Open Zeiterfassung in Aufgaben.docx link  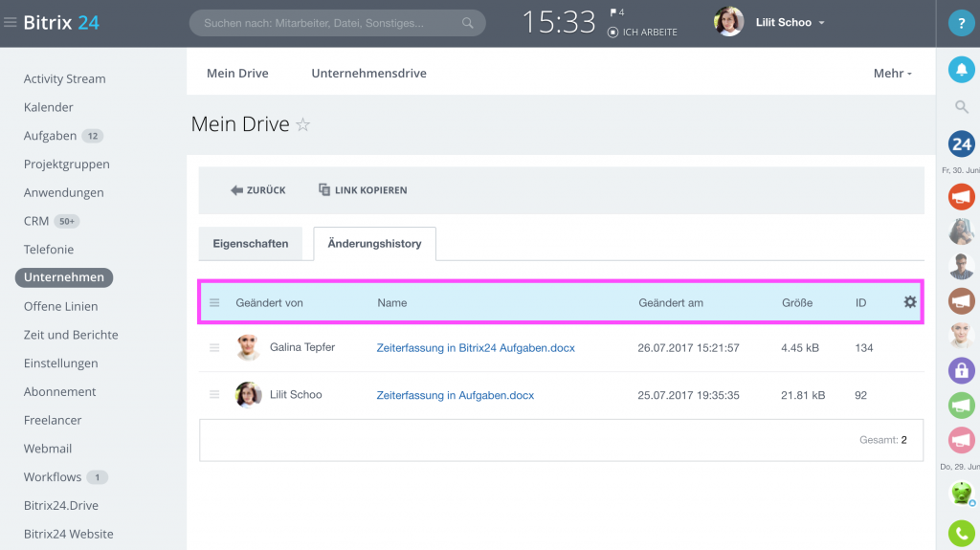455,396
